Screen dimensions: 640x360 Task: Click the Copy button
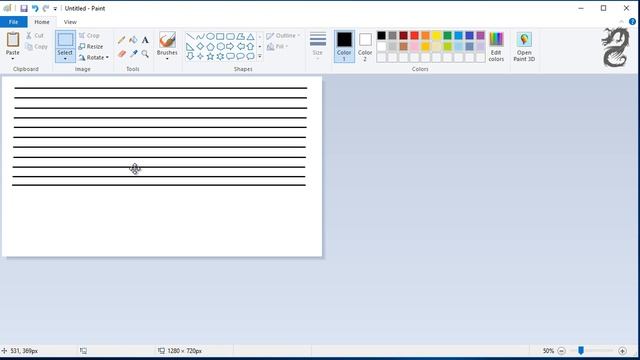coord(36,47)
